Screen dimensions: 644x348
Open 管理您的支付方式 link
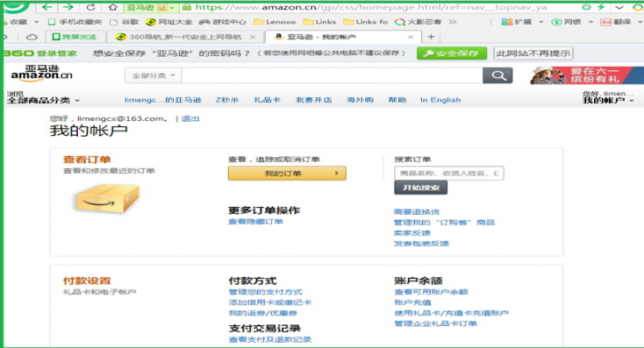tap(265, 292)
